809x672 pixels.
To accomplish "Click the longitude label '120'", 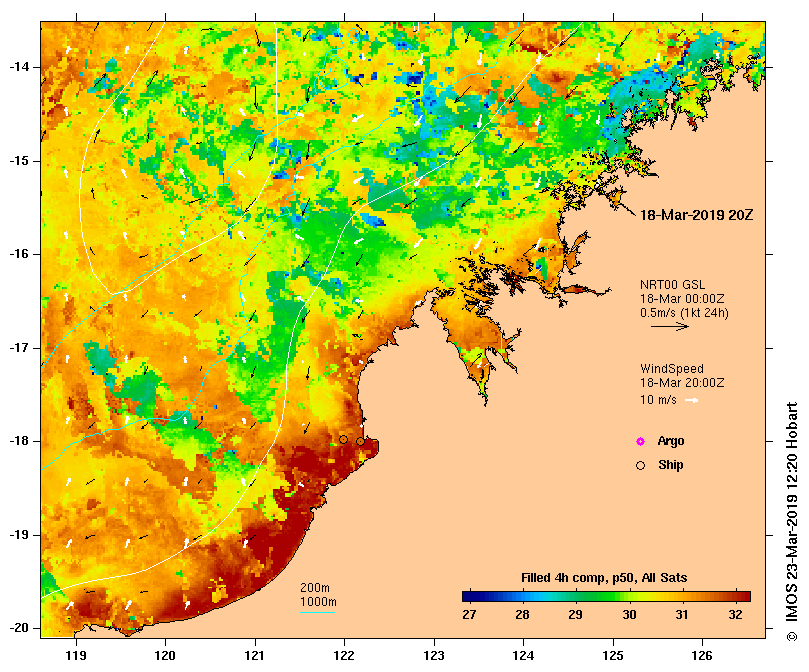I will coord(166,656).
